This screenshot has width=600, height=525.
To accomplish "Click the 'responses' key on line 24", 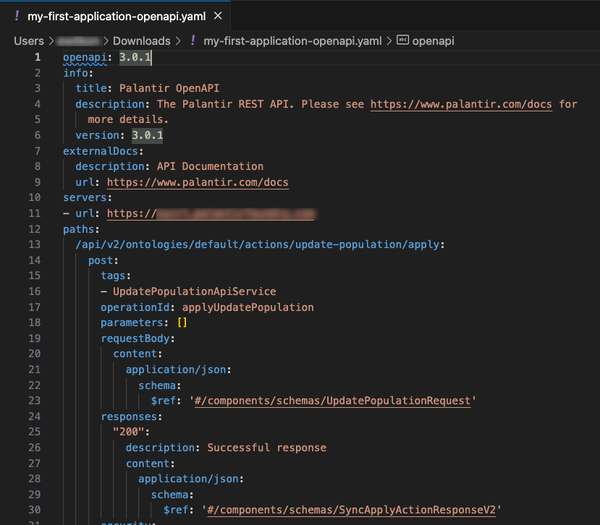I will [x=129, y=416].
